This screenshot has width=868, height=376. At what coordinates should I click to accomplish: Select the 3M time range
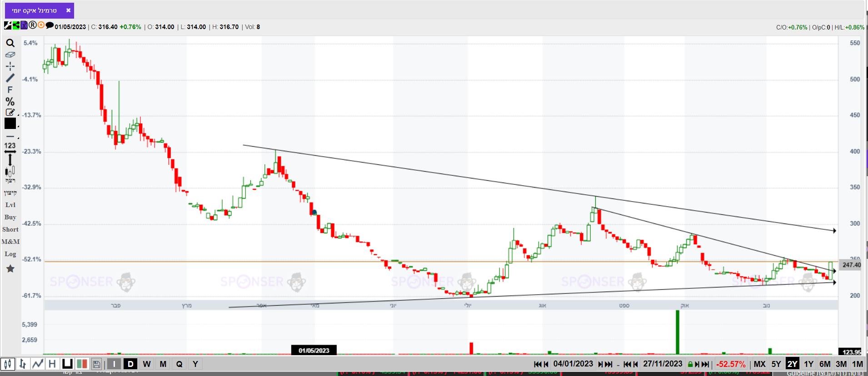(841, 364)
